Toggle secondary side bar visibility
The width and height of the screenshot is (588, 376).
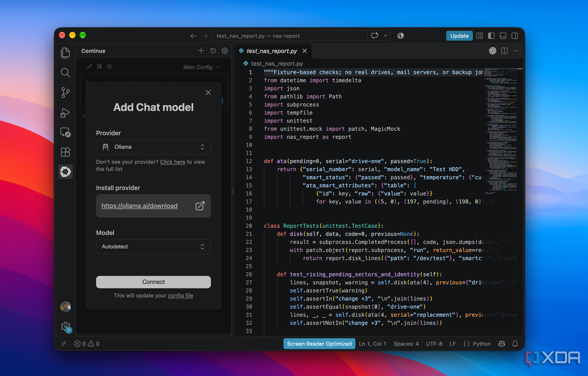click(515, 36)
